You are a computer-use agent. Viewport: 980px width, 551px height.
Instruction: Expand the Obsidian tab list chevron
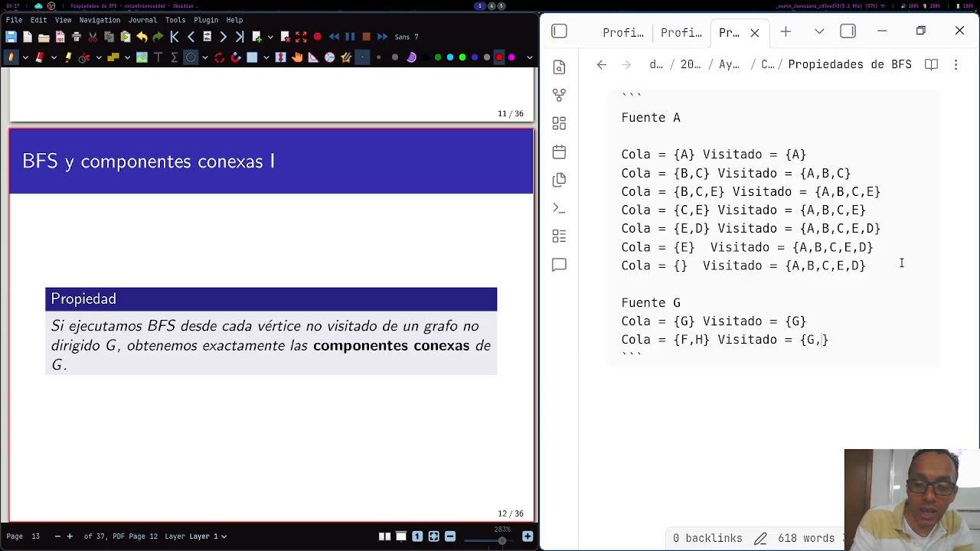(x=819, y=31)
